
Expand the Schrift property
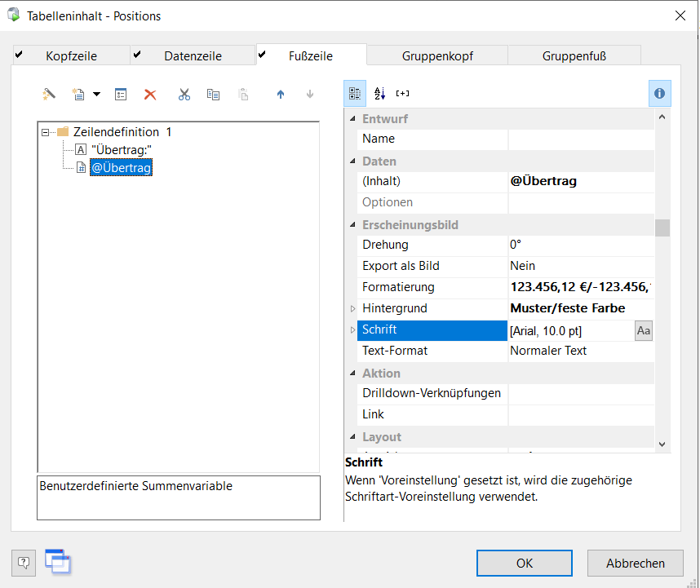[352, 329]
